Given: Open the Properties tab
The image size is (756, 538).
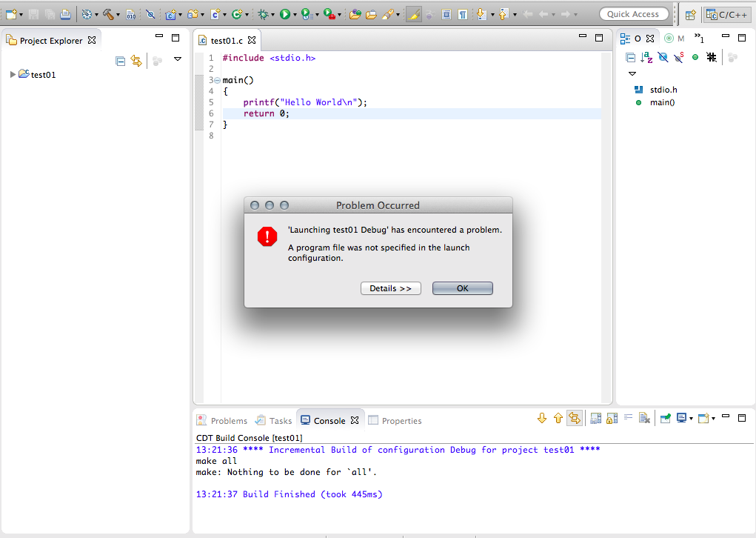Looking at the screenshot, I should [395, 421].
